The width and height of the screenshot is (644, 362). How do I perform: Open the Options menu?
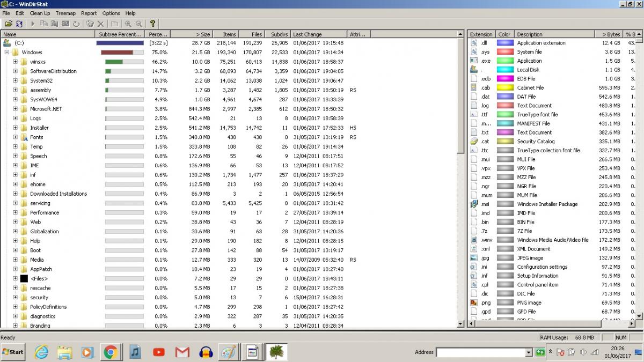111,13
